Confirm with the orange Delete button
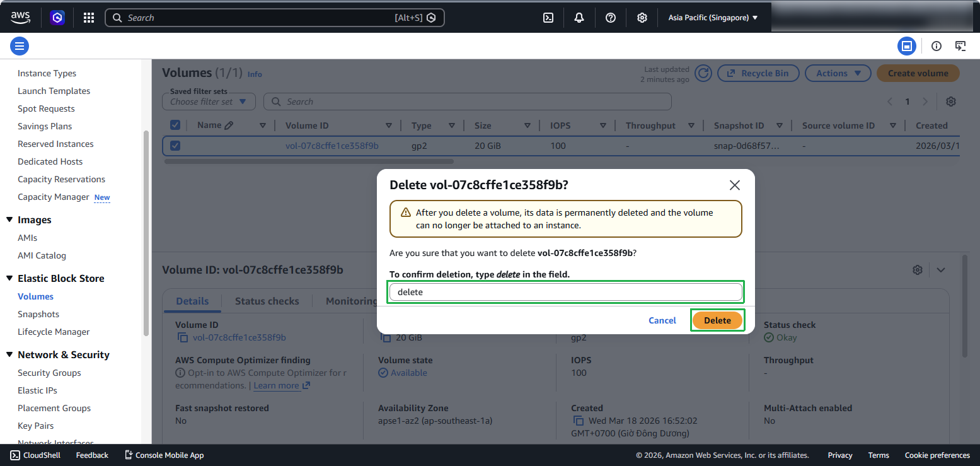The height and width of the screenshot is (466, 980). [717, 320]
